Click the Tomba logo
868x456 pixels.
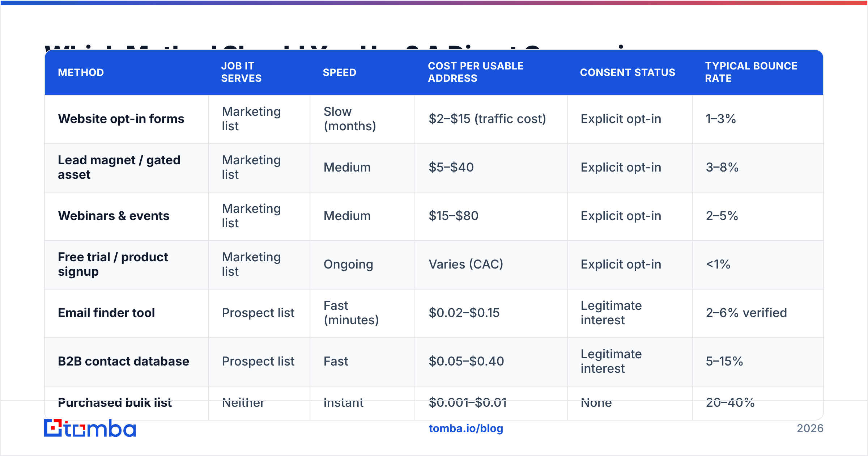pos(90,428)
